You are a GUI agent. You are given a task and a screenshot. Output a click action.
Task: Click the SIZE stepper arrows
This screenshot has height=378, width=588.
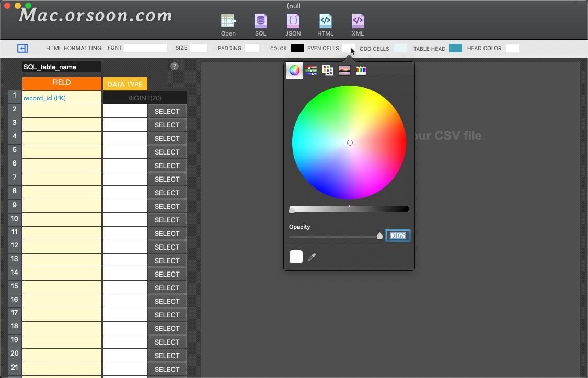(x=210, y=48)
